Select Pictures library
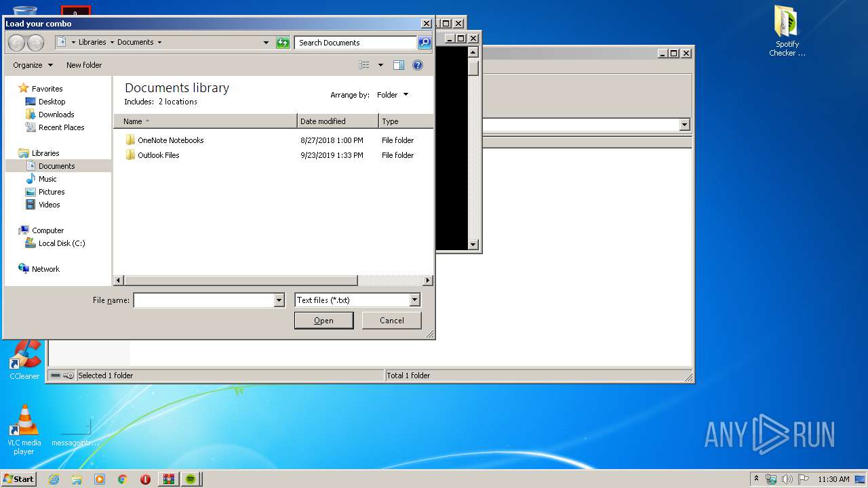 click(x=52, y=192)
